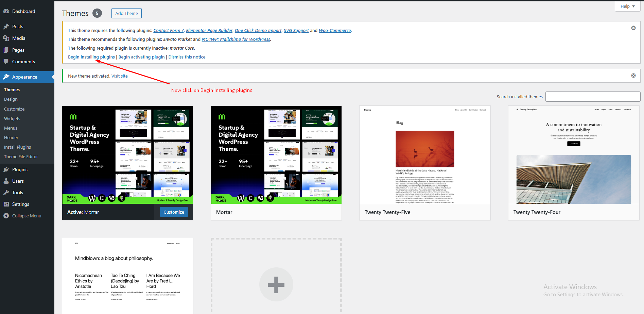Click the Posts pushpin icon

point(6,27)
